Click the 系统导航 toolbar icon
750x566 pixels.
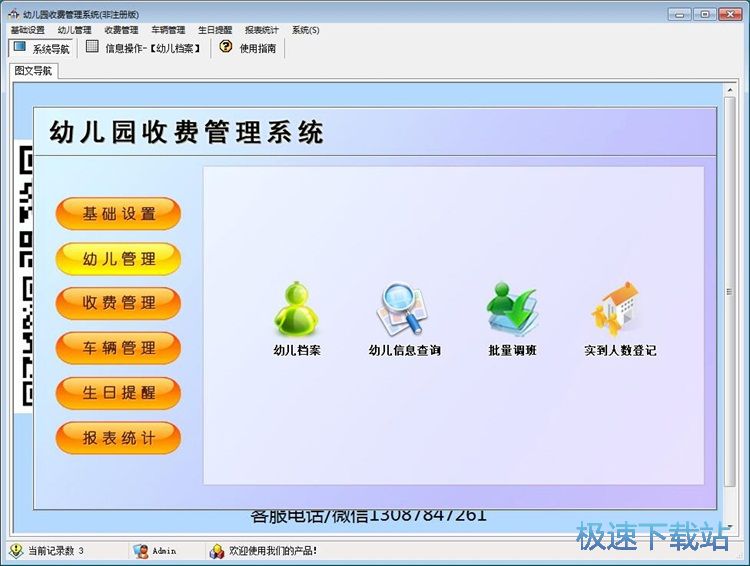20,46
